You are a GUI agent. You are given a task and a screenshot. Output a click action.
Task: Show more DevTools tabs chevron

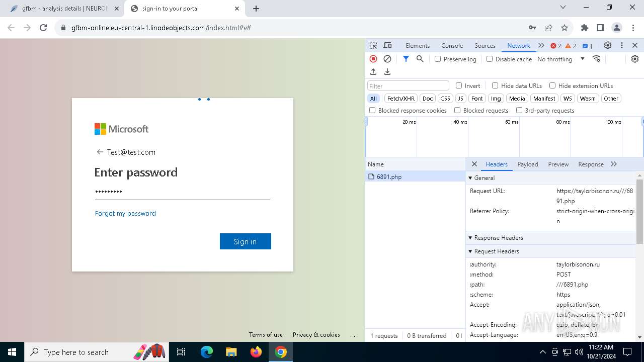tap(541, 45)
